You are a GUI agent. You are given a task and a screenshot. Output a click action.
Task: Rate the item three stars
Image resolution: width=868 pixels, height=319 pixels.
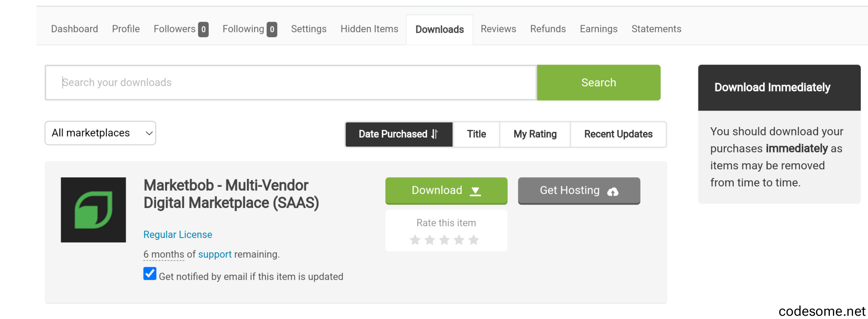(x=444, y=240)
